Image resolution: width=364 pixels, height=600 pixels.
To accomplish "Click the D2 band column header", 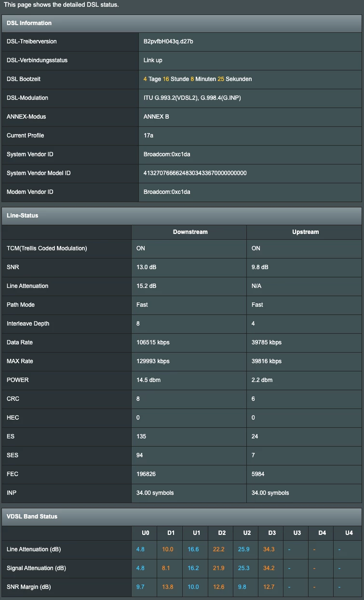I will tap(222, 533).
